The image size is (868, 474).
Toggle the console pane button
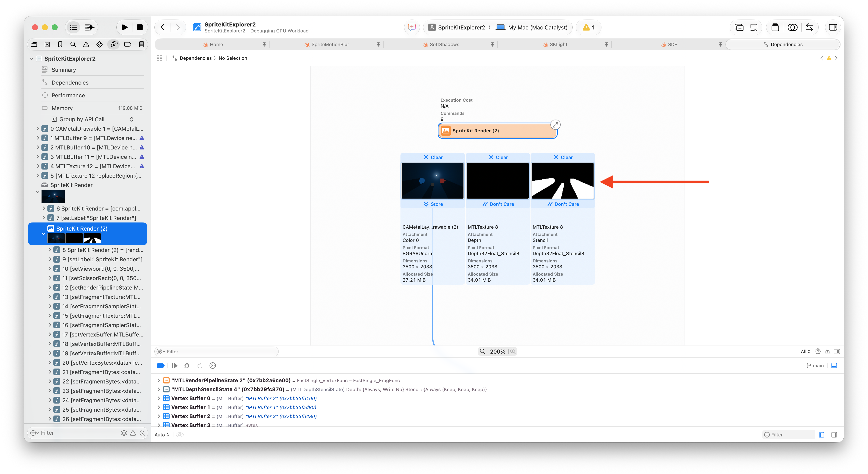tap(834, 434)
